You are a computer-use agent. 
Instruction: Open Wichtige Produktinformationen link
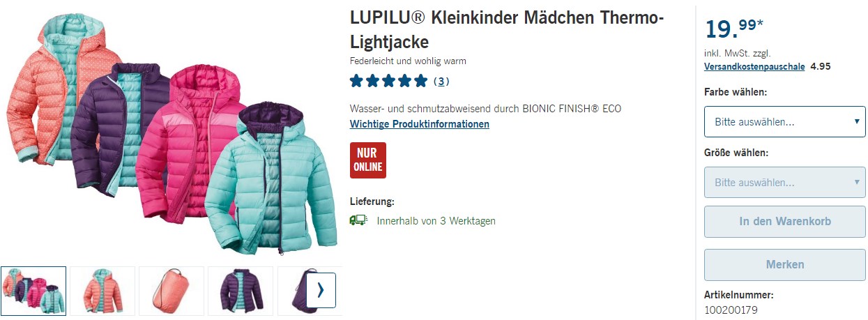[420, 124]
